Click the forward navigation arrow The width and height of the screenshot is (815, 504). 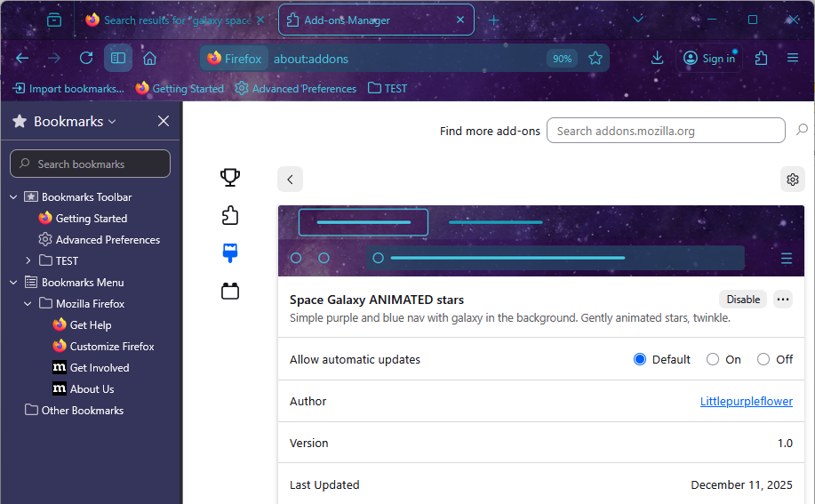tap(54, 58)
